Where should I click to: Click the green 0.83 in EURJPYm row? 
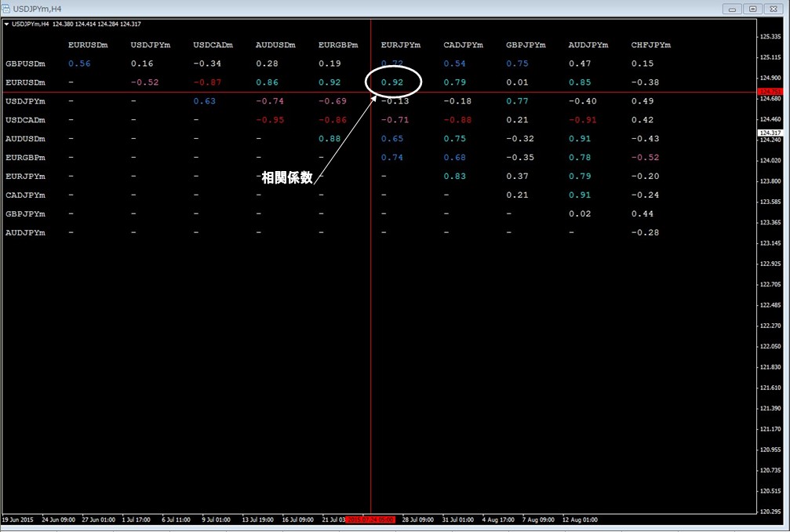(454, 177)
